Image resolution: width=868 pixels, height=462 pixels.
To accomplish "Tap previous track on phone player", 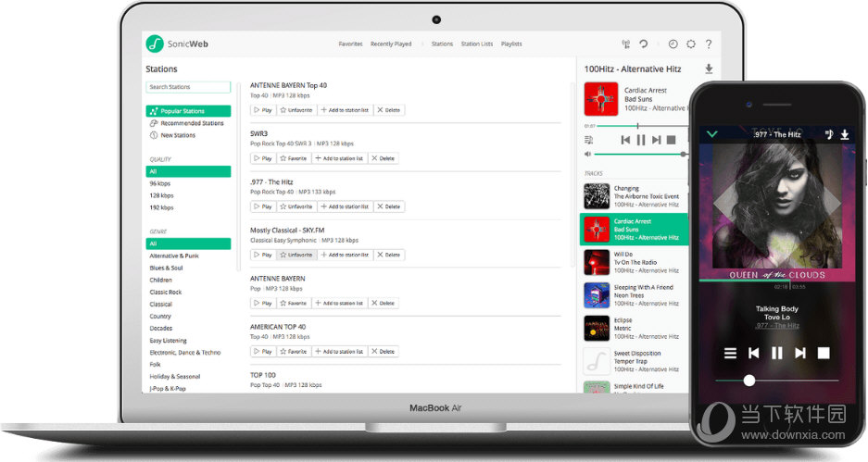I will [754, 353].
